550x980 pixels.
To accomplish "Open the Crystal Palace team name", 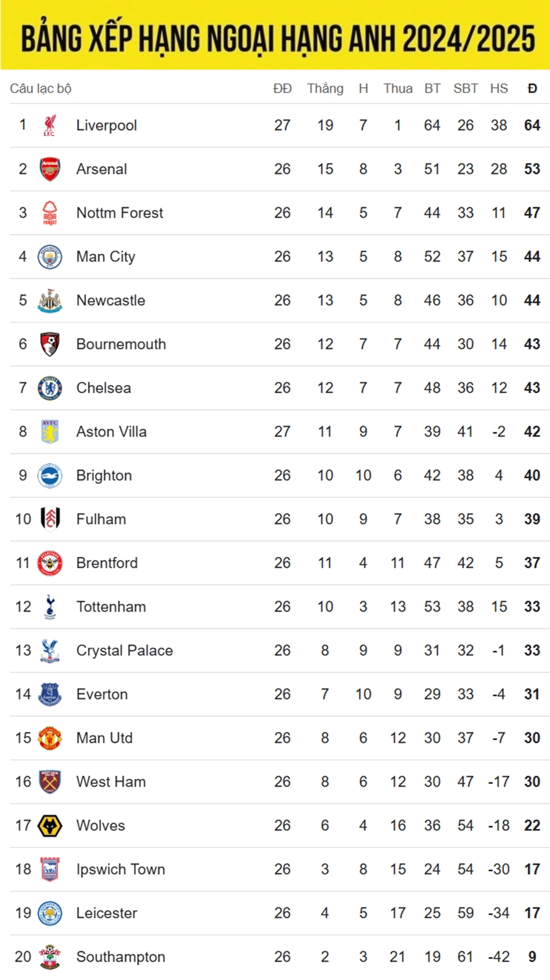I will (124, 651).
